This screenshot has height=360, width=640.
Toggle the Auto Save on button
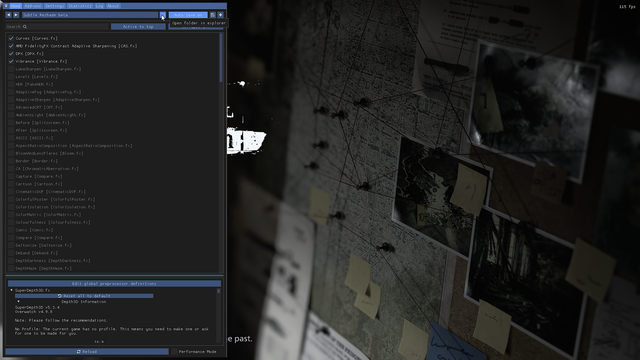(x=188, y=15)
